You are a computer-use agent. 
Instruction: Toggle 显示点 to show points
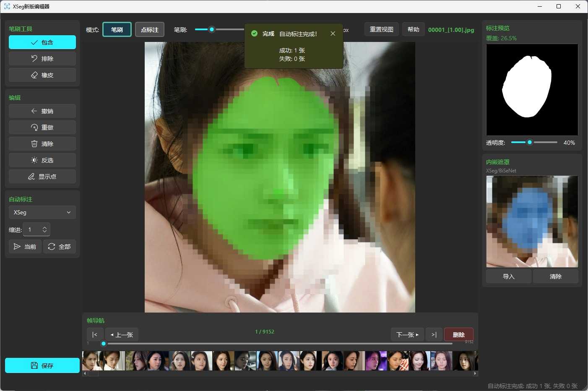(x=42, y=177)
